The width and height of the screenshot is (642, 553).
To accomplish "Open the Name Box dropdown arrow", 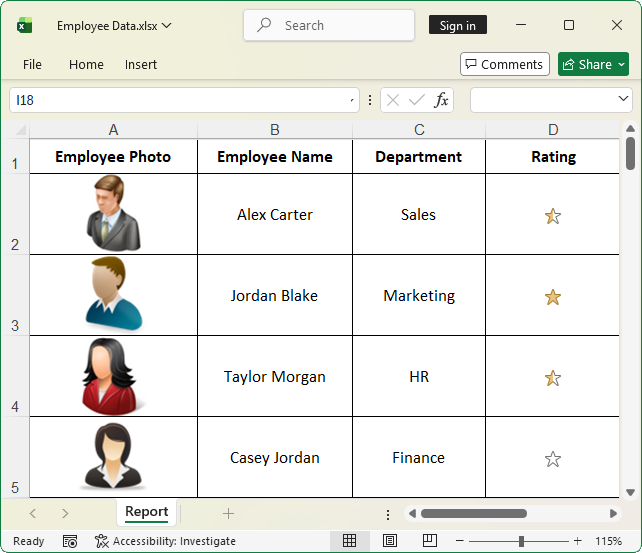I will tap(352, 100).
